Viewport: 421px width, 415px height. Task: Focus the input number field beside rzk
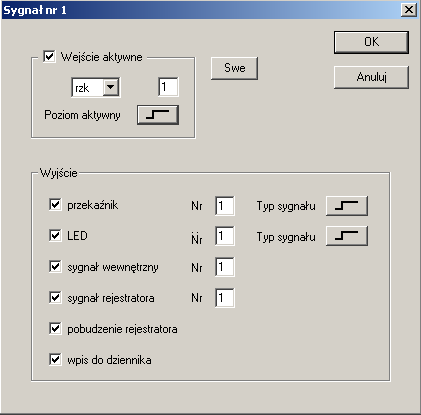168,87
